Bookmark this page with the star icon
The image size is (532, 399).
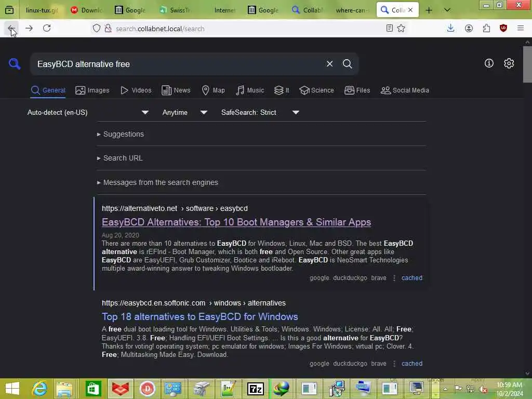tap(401, 28)
